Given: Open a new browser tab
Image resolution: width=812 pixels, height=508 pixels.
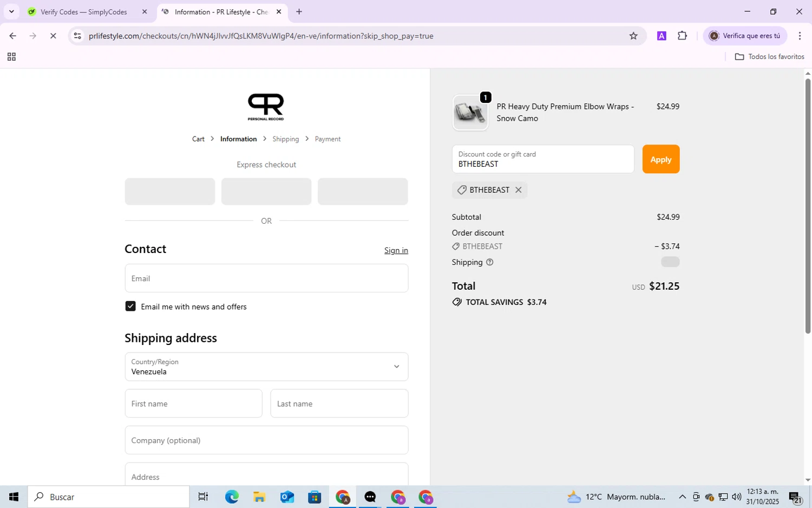Looking at the screenshot, I should 299,11.
